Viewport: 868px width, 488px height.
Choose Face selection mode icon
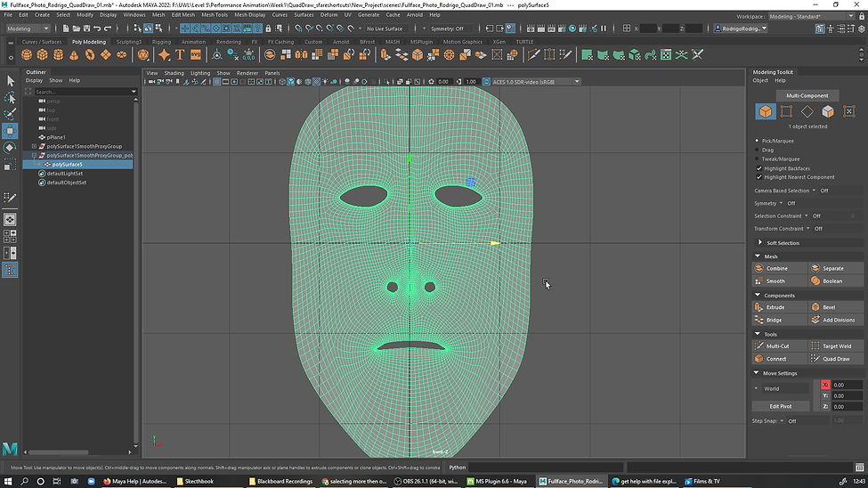pos(828,111)
